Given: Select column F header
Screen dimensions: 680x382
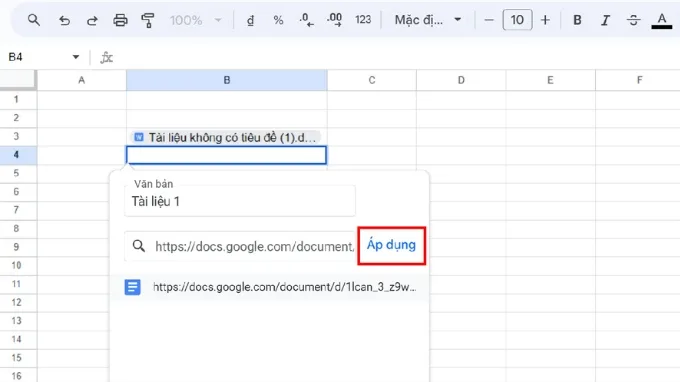Looking at the screenshot, I should tap(638, 80).
